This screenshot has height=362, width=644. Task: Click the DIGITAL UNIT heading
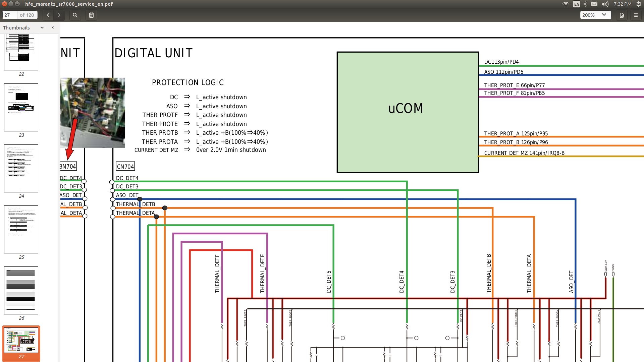coord(154,53)
